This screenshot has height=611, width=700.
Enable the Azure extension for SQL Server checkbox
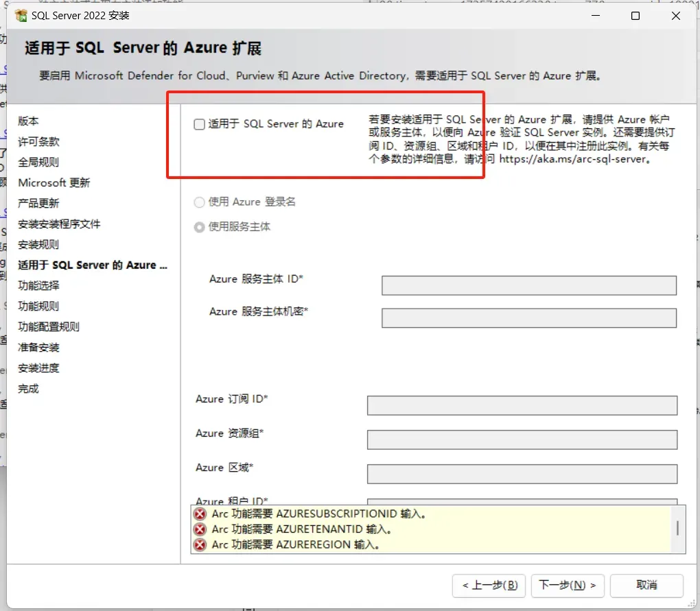pos(199,124)
